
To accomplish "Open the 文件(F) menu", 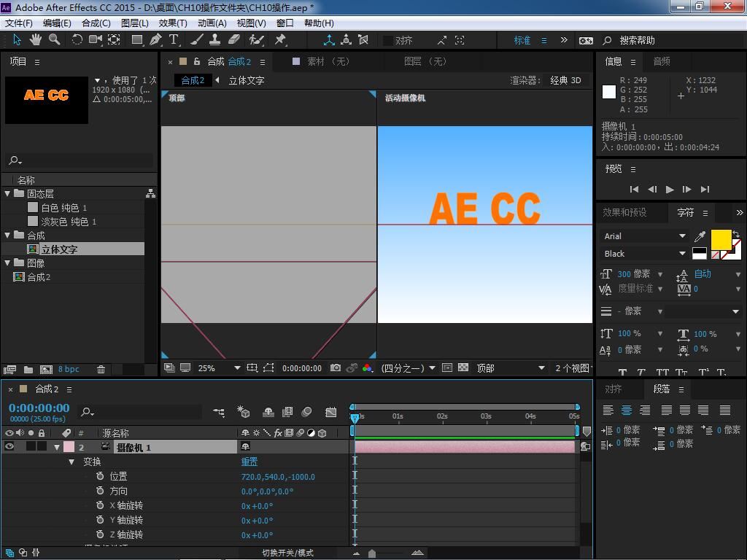I will pos(19,23).
